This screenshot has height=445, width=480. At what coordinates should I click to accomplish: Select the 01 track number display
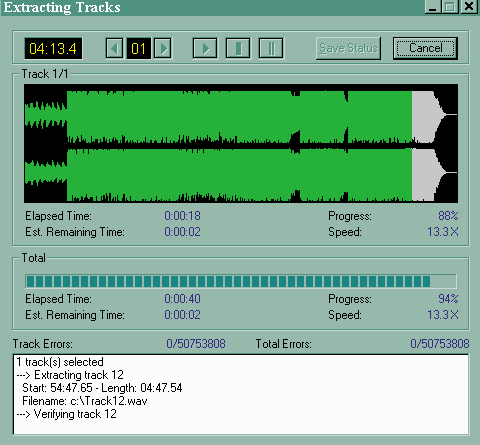point(138,49)
